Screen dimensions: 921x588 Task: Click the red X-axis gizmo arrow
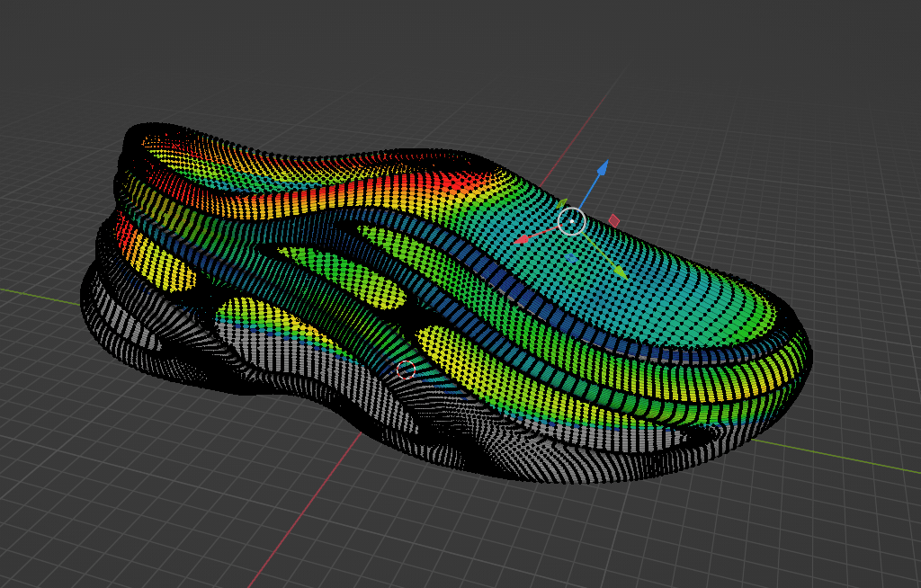pyautogui.click(x=523, y=240)
